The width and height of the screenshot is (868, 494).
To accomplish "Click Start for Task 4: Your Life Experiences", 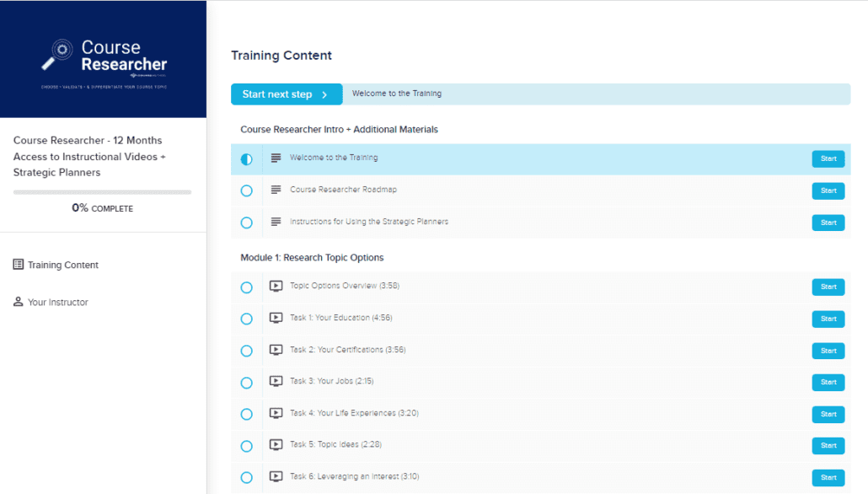I will click(828, 414).
